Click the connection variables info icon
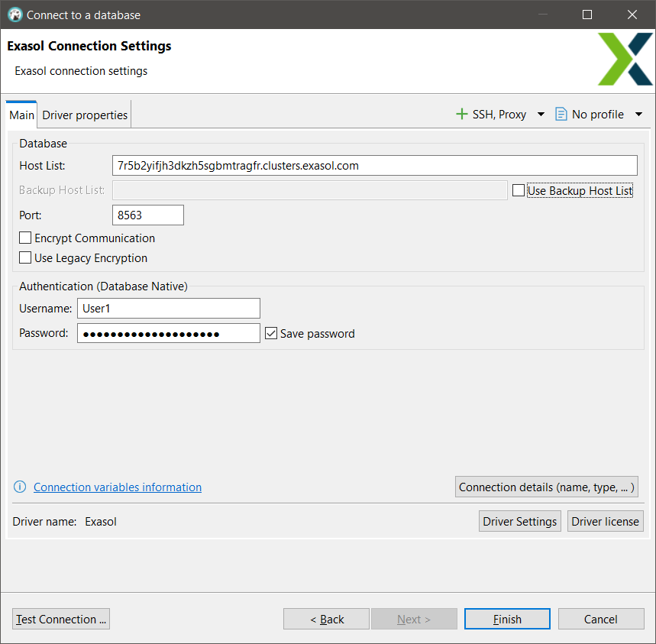 click(x=20, y=487)
